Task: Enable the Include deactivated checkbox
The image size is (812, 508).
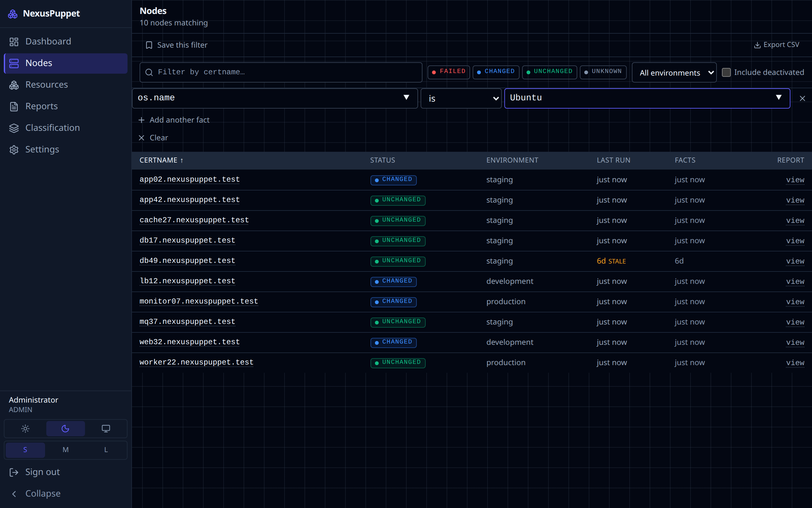Action: 726,72
